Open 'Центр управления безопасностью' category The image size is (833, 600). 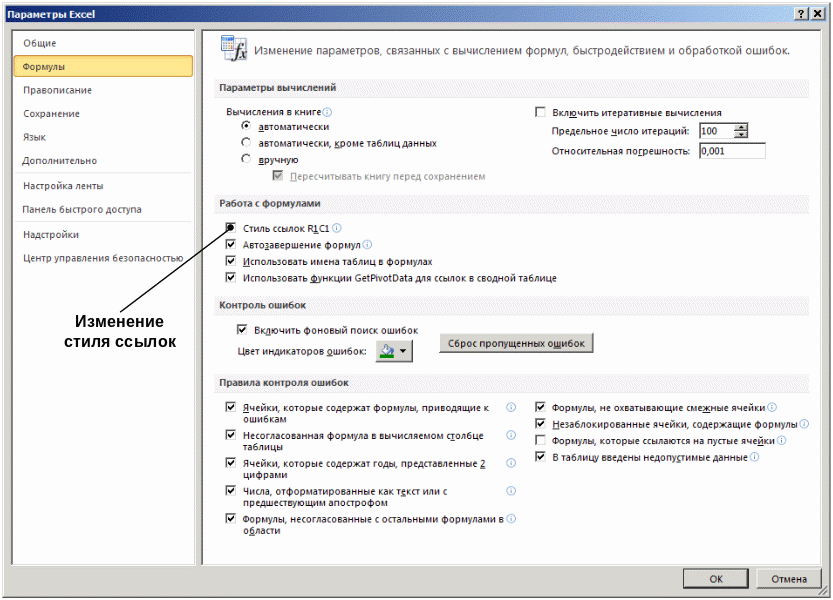(103, 258)
